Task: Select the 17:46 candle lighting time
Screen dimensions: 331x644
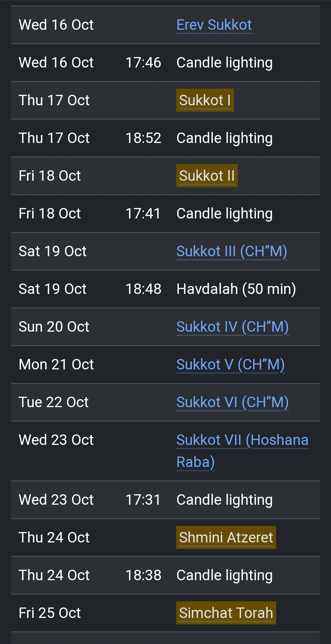Action: point(143,63)
